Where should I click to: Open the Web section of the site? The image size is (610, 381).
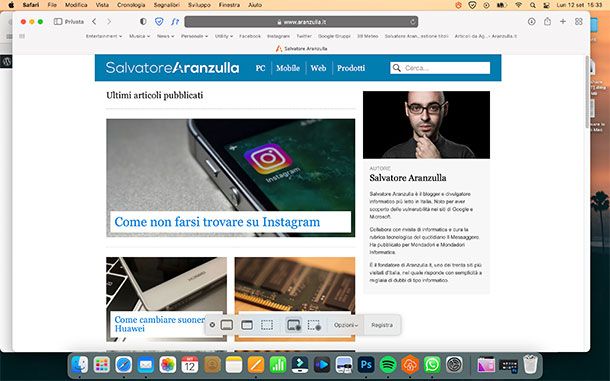(x=318, y=68)
